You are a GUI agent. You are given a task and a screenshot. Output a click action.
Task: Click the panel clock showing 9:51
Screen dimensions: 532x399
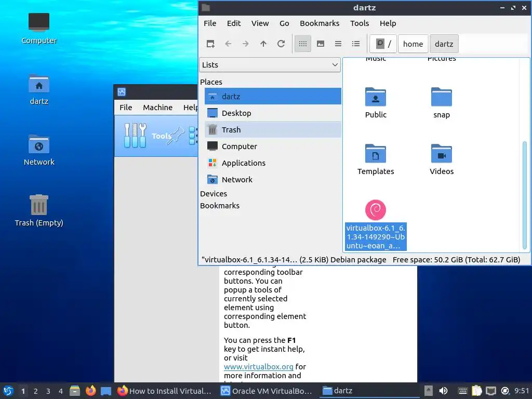tap(522, 391)
